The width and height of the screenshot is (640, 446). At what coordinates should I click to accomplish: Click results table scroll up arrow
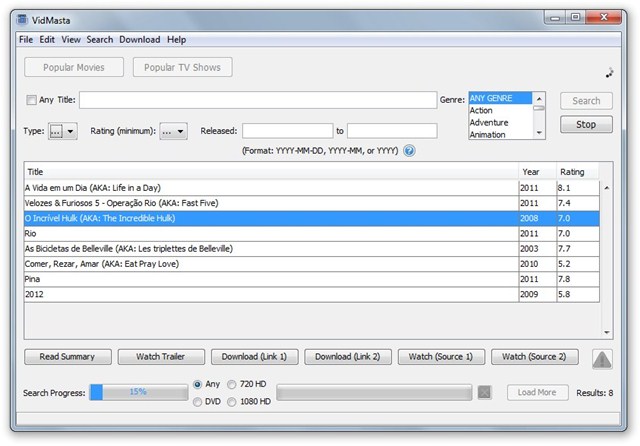point(607,188)
